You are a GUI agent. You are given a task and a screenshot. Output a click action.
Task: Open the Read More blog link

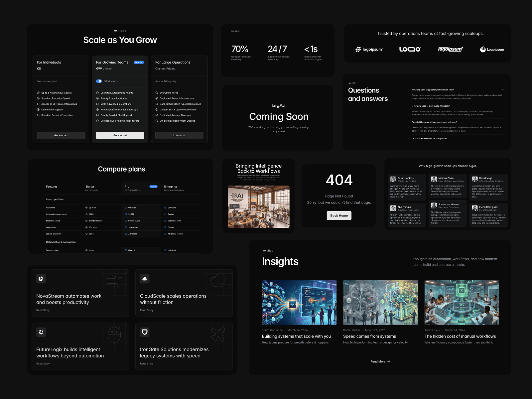[380, 361]
